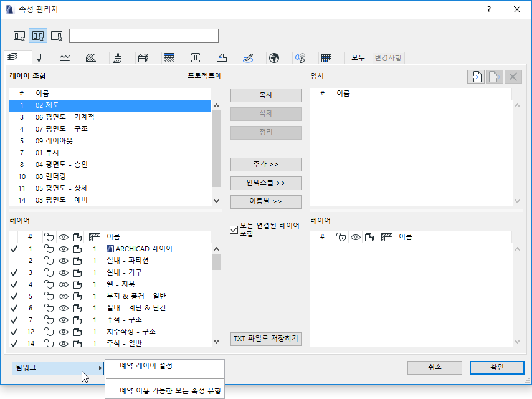532x399 pixels.
Task: Toggle 모든 연결된 레이어 포함 checkbox
Action: [234, 229]
